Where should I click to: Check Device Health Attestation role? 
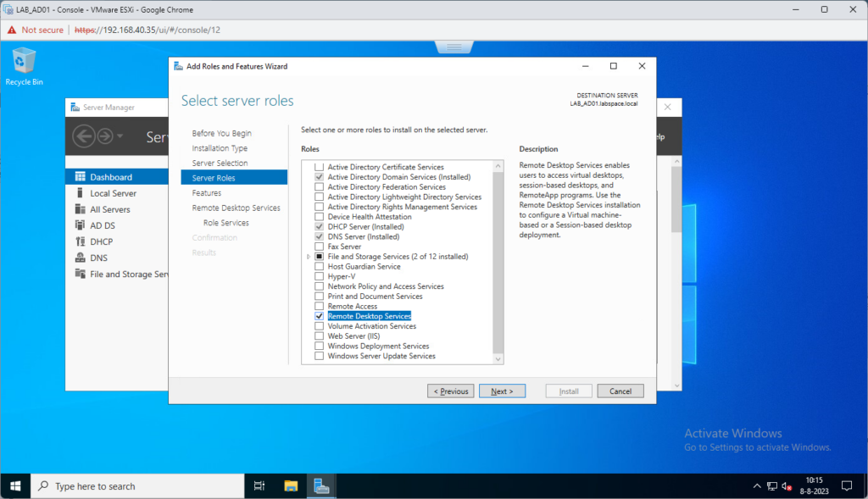(x=319, y=217)
